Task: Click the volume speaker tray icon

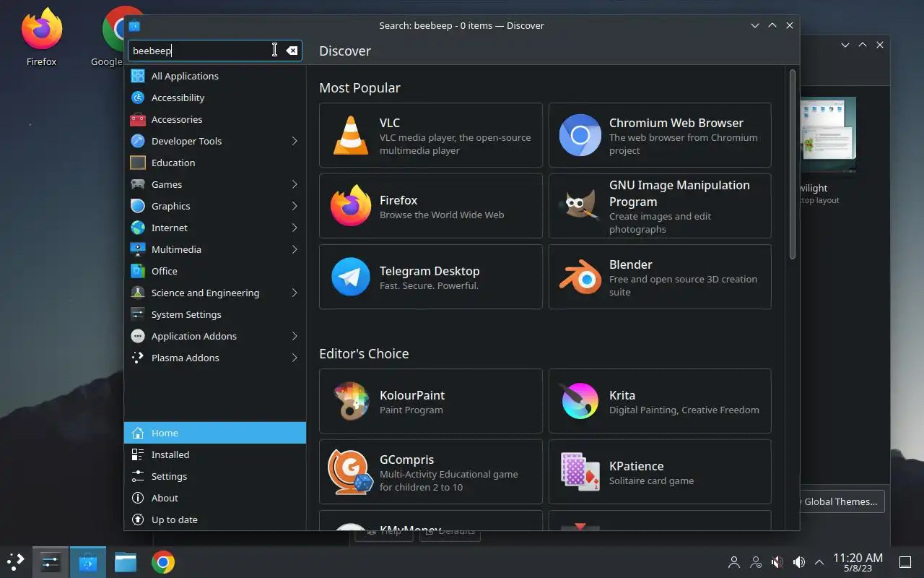Action: tap(799, 562)
